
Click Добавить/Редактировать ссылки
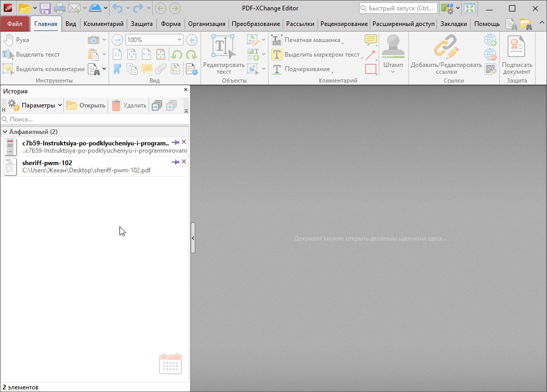pyautogui.click(x=446, y=55)
